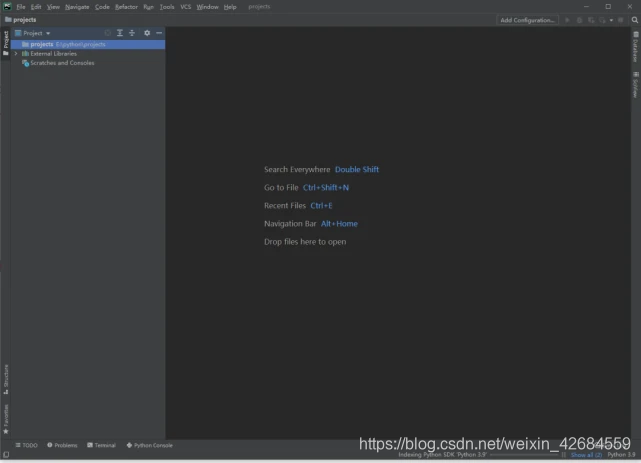Open the Tools menu
Image resolution: width=641 pixels, height=463 pixels.
pos(167,7)
